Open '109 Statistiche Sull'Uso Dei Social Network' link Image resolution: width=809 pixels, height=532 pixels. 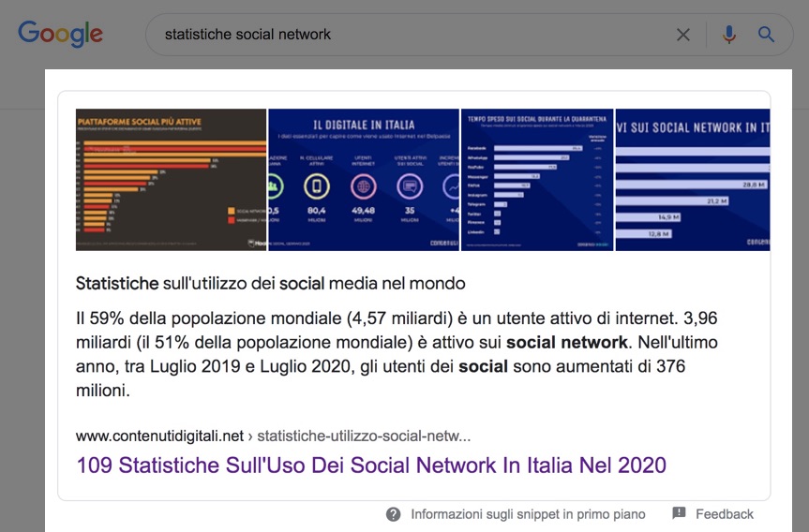click(x=371, y=465)
